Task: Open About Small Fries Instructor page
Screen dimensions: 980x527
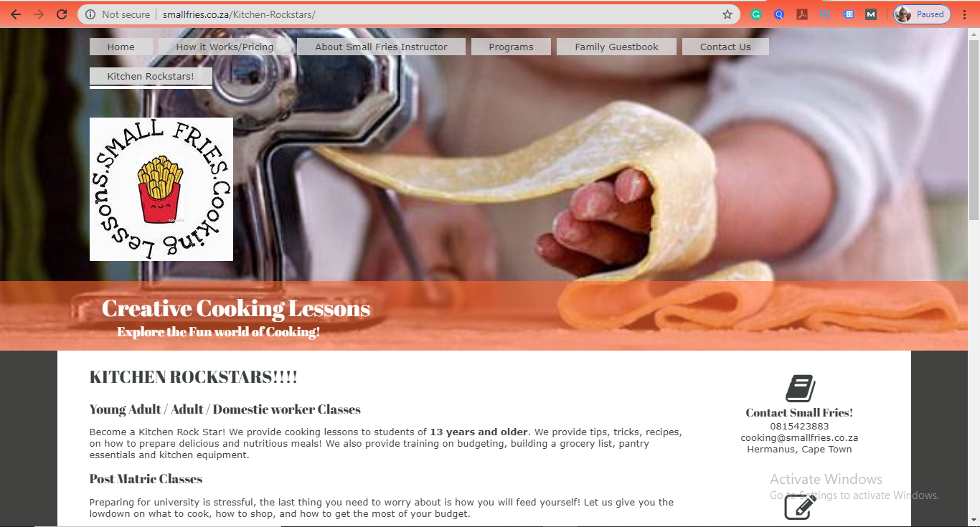Action: tap(381, 47)
